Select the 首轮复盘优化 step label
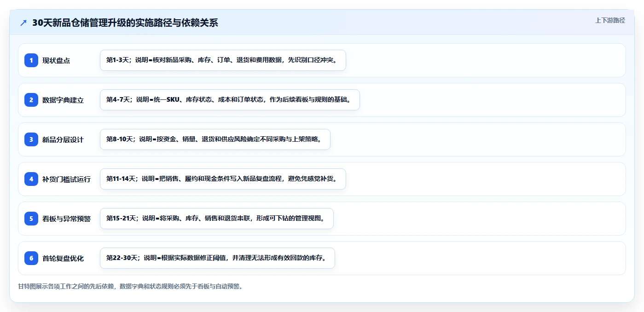Screen dimensions: 644x312 click(x=63, y=258)
